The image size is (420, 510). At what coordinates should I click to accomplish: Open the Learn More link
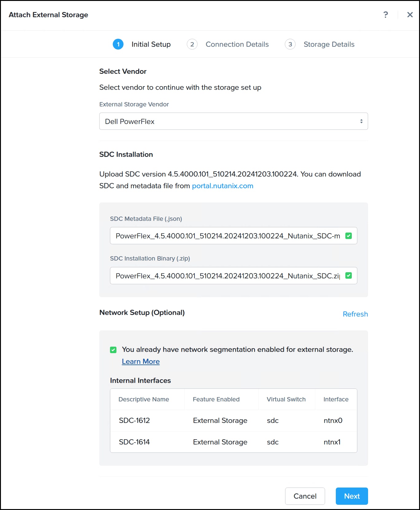pos(141,361)
